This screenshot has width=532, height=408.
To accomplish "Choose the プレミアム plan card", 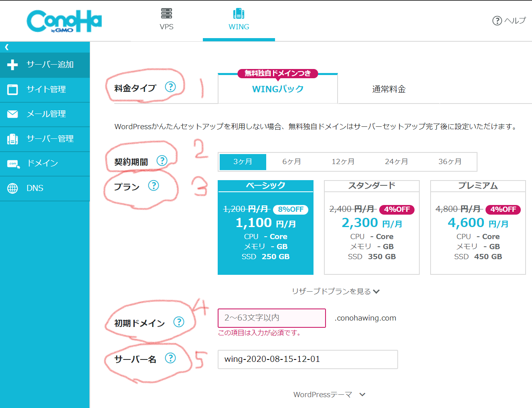I will click(478, 227).
